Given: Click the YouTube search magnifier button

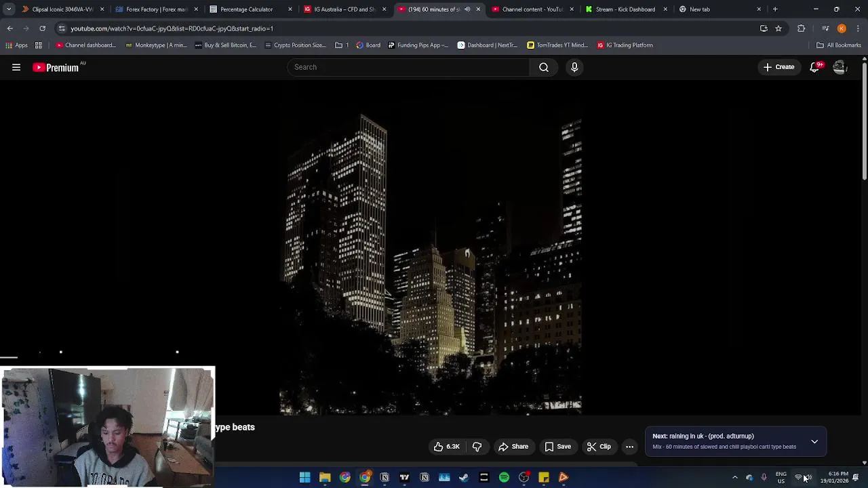Looking at the screenshot, I should click(x=544, y=67).
